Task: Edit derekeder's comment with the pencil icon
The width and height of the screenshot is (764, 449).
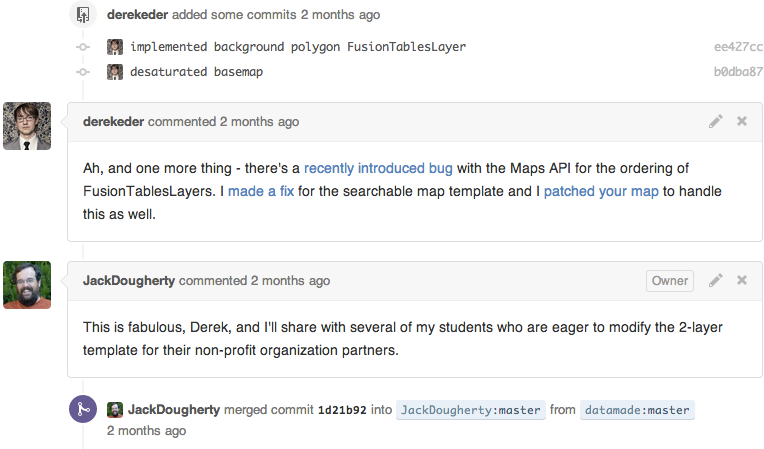Action: [715, 121]
